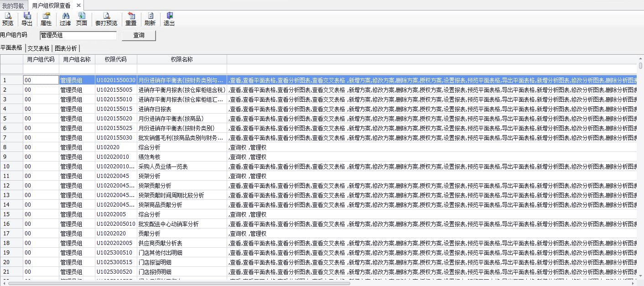Switch to the 我的导航 tab
The height and width of the screenshot is (286, 644).
[13, 5]
